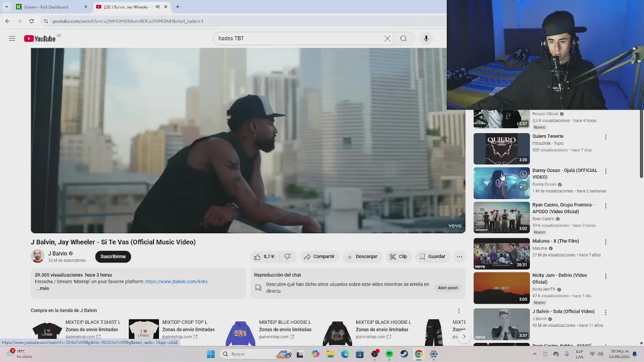The height and width of the screenshot is (362, 644).
Task: Add Danny Ocean video to Watch Later
Action: tap(523, 174)
